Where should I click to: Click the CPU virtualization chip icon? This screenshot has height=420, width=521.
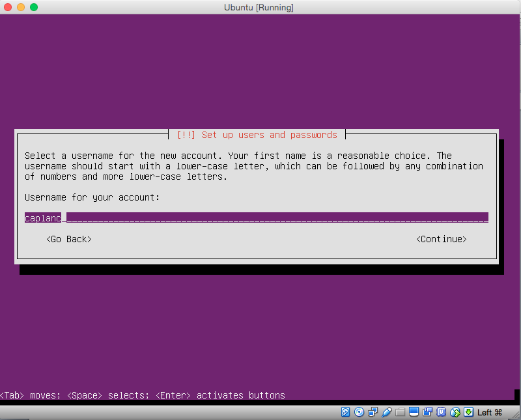coord(441,412)
